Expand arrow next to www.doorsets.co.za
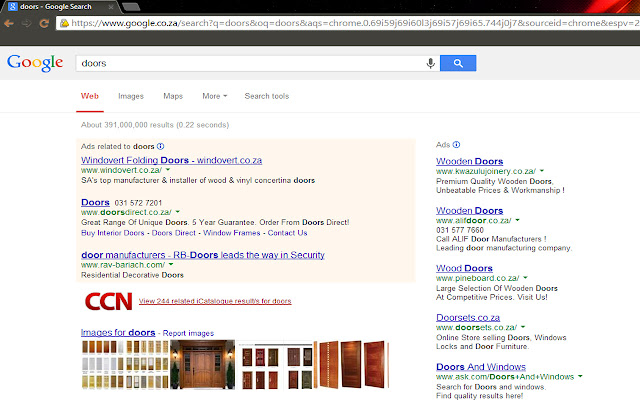 (x=523, y=327)
